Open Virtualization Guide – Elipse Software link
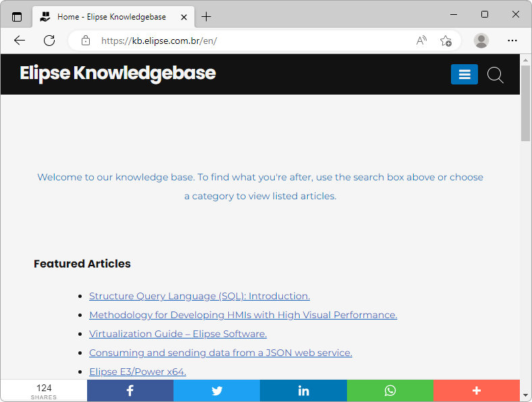 pos(178,334)
